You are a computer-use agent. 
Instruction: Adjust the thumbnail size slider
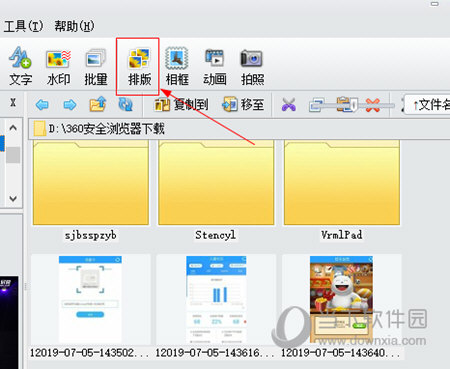click(354, 106)
